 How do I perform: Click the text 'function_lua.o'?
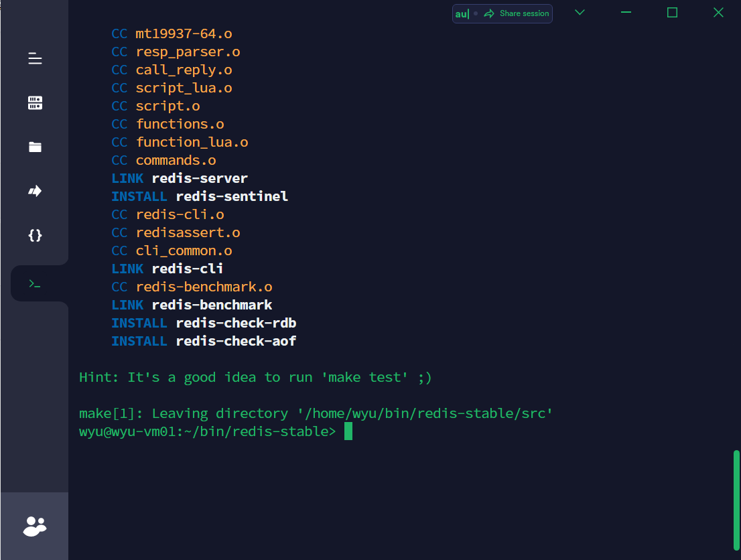coord(192,142)
